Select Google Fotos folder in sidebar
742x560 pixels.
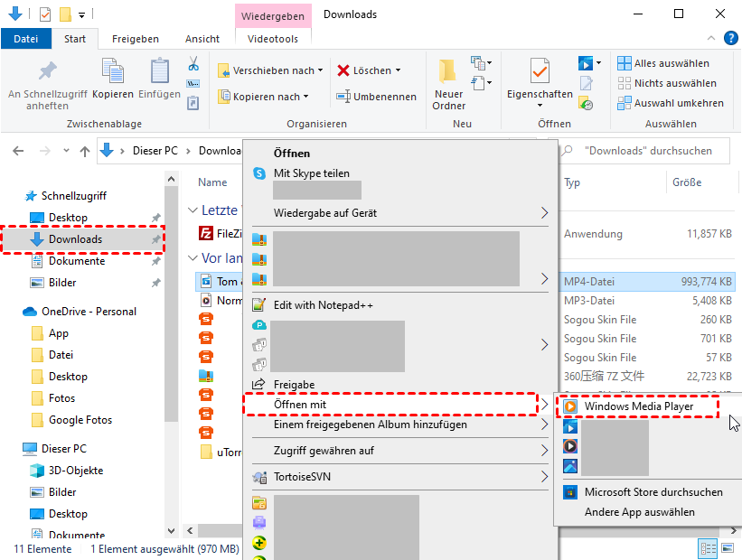point(80,420)
